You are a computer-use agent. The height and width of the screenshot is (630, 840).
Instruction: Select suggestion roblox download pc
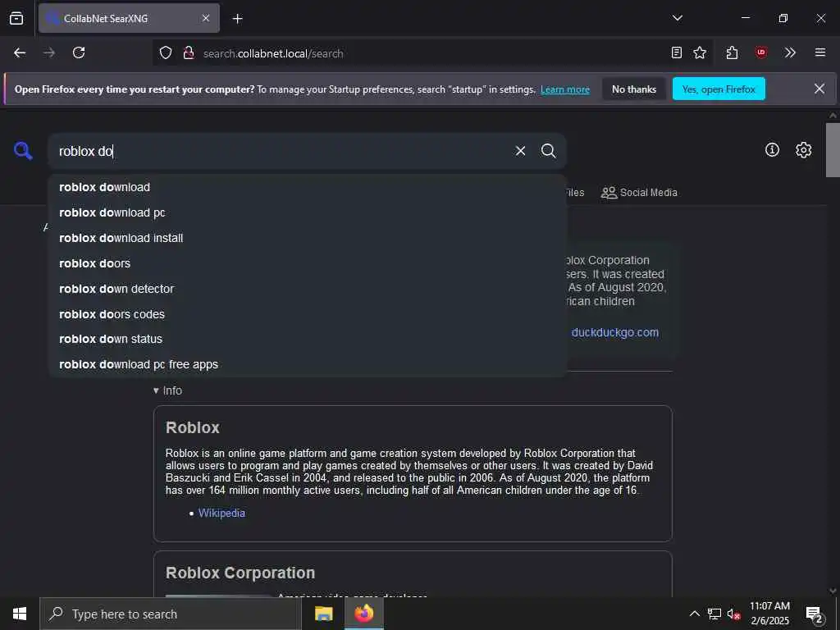coord(308,212)
